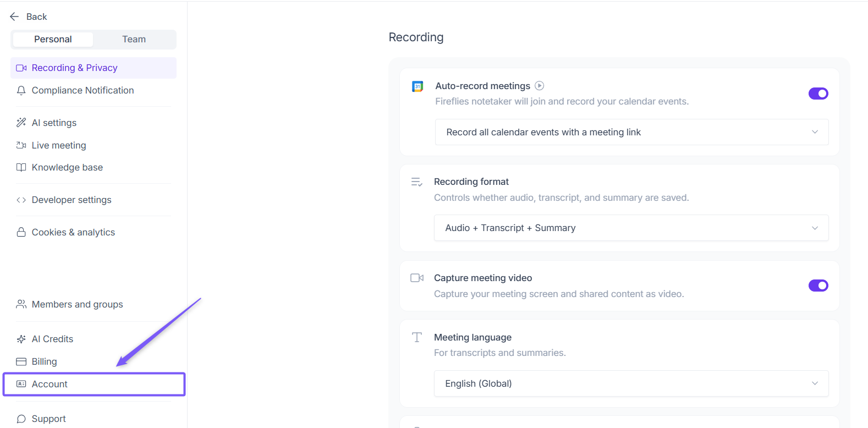Screen dimensions: 868x428
Task: Switch to the Team tab
Action: (134, 39)
